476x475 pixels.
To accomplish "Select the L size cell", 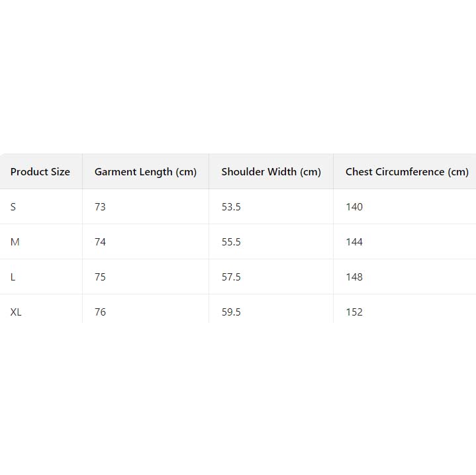I will pyautogui.click(x=13, y=277).
